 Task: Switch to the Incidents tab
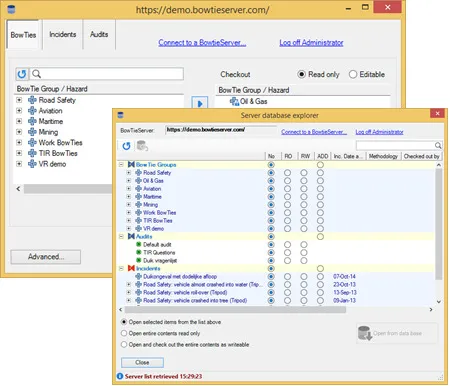pos(63,34)
